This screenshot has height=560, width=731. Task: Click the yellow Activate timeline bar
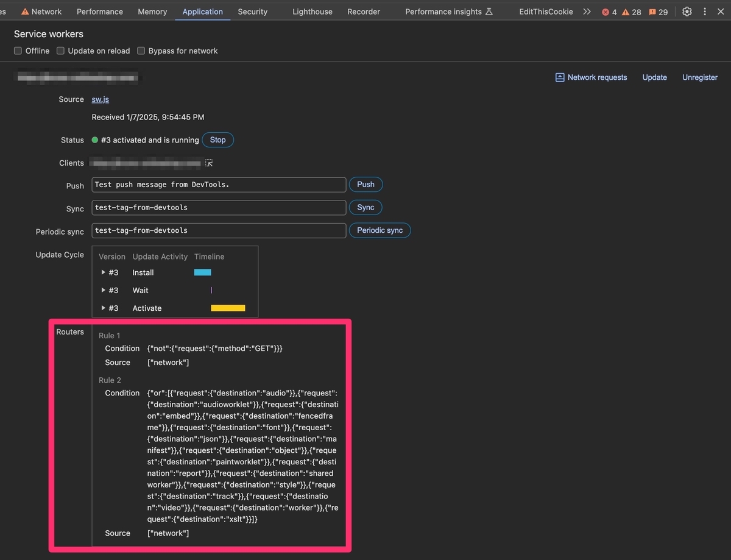(228, 308)
